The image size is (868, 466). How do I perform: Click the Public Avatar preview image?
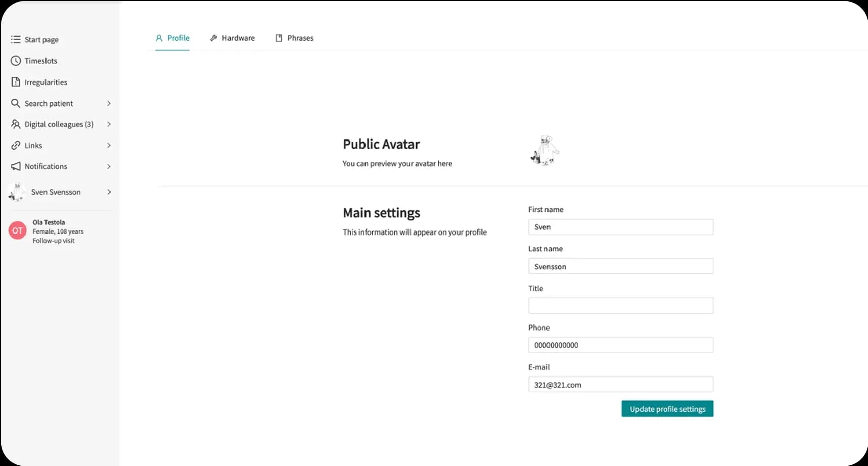544,151
